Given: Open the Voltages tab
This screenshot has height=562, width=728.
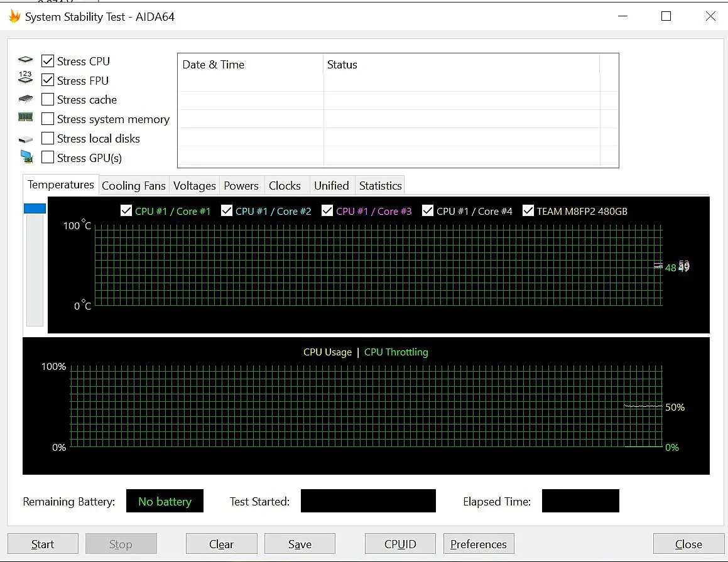Looking at the screenshot, I should click(x=195, y=186).
